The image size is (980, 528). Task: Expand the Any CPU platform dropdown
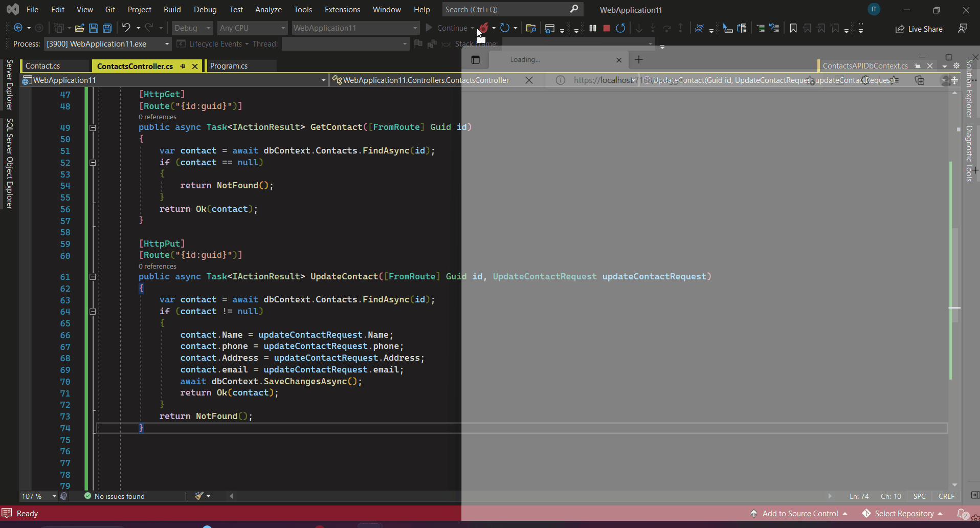[x=252, y=28]
